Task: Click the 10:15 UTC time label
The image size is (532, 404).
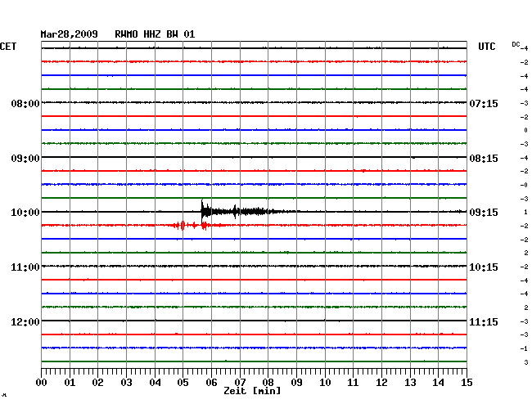Action: [484, 267]
